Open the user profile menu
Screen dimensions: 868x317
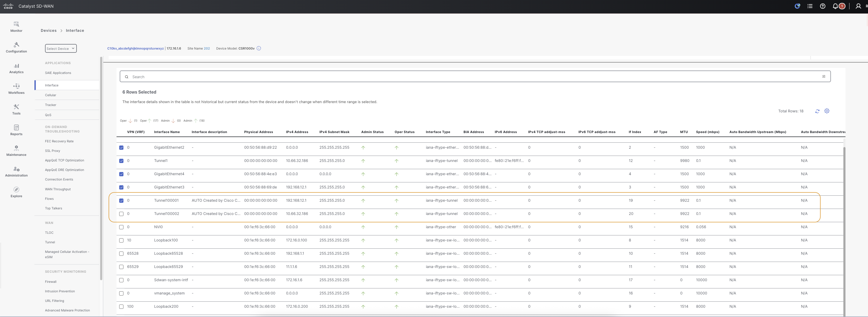[858, 6]
